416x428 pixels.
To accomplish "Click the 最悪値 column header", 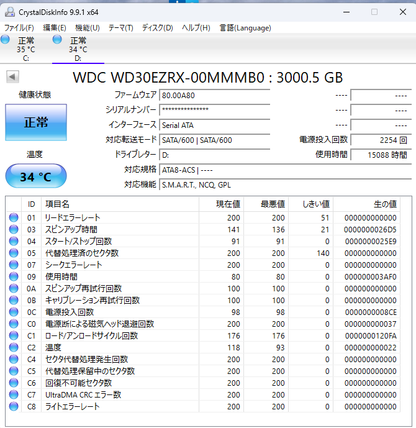I will (266, 204).
